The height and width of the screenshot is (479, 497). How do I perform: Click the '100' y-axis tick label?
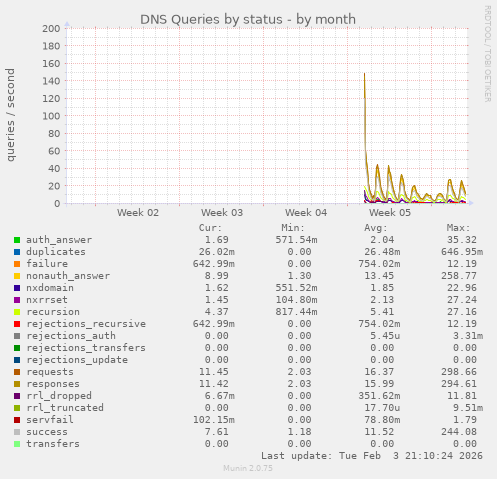click(x=51, y=116)
